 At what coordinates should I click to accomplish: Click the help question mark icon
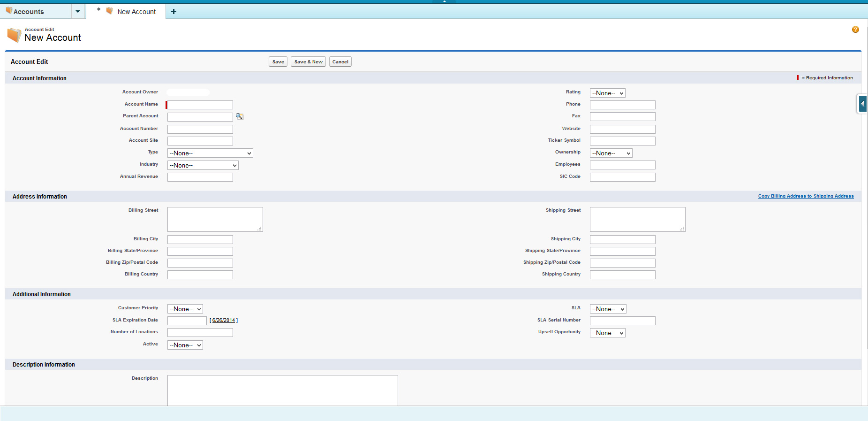point(855,30)
